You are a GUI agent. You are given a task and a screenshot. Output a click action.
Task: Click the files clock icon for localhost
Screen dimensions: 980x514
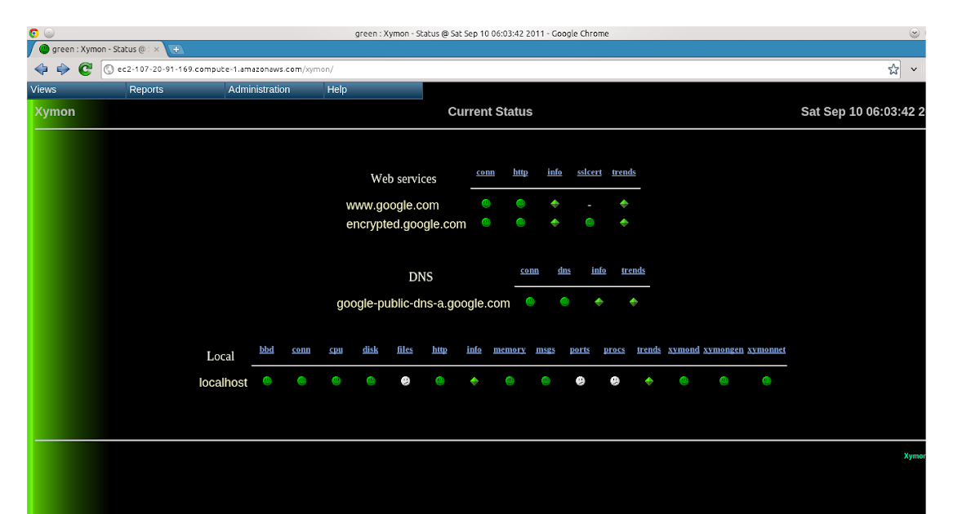[405, 380]
